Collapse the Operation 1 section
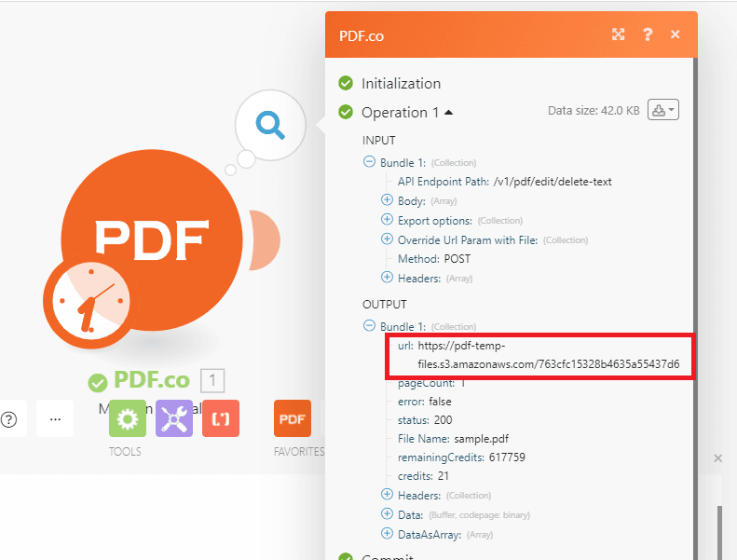The height and width of the screenshot is (560, 737). pyautogui.click(x=449, y=113)
